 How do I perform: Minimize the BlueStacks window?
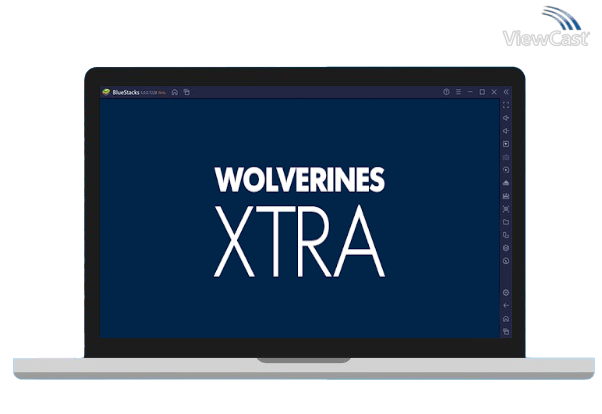(x=470, y=92)
